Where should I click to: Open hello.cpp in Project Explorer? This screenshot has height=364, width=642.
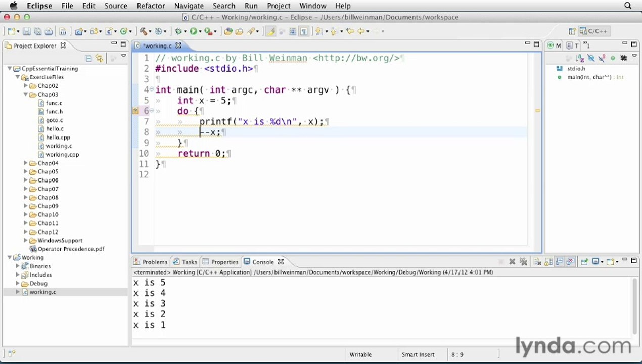pyautogui.click(x=58, y=138)
